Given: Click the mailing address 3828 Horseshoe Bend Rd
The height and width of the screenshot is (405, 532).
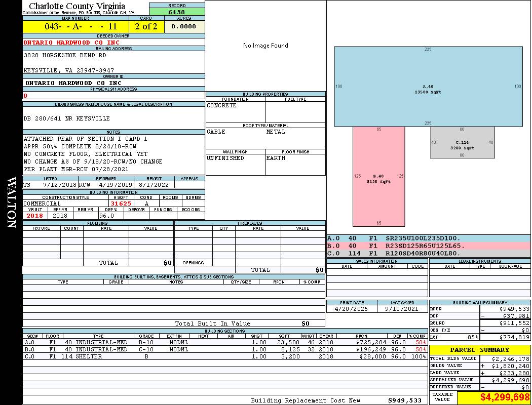Looking at the screenshot, I should pyautogui.click(x=65, y=55).
